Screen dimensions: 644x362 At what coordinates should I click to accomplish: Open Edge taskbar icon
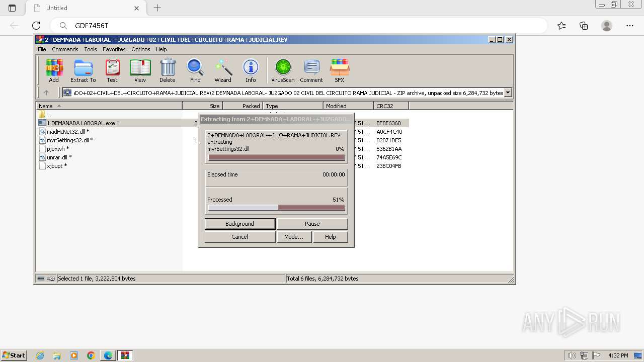click(108, 355)
